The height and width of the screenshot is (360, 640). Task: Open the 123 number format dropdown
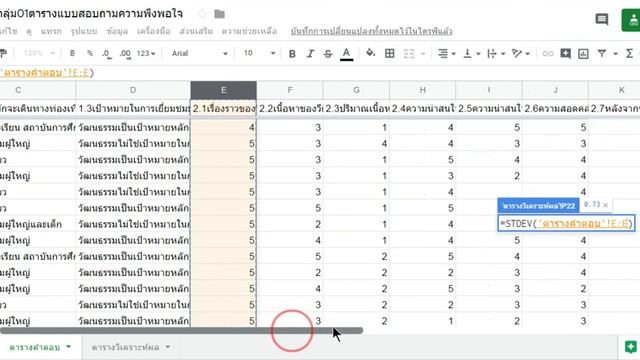click(146, 53)
